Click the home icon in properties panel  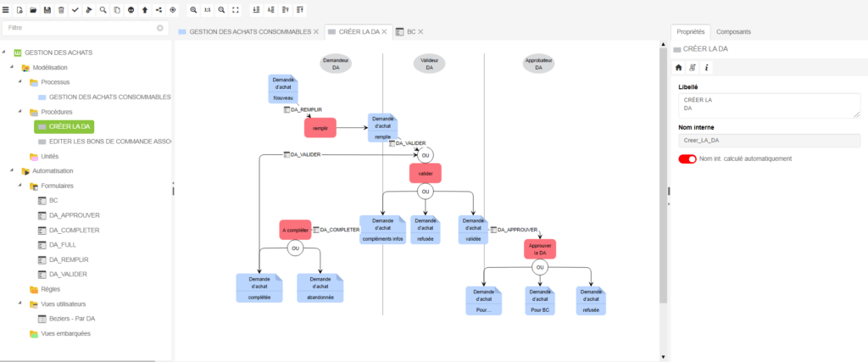678,67
